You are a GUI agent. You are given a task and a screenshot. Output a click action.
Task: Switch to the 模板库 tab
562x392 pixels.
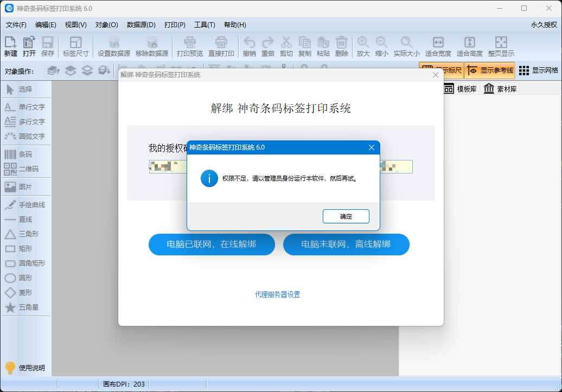[x=461, y=89]
